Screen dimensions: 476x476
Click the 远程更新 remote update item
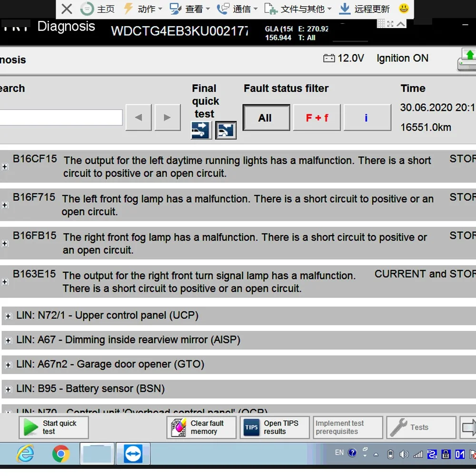point(364,9)
